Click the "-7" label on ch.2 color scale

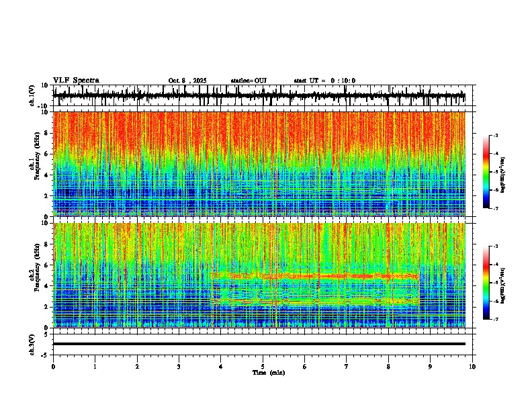496,320
